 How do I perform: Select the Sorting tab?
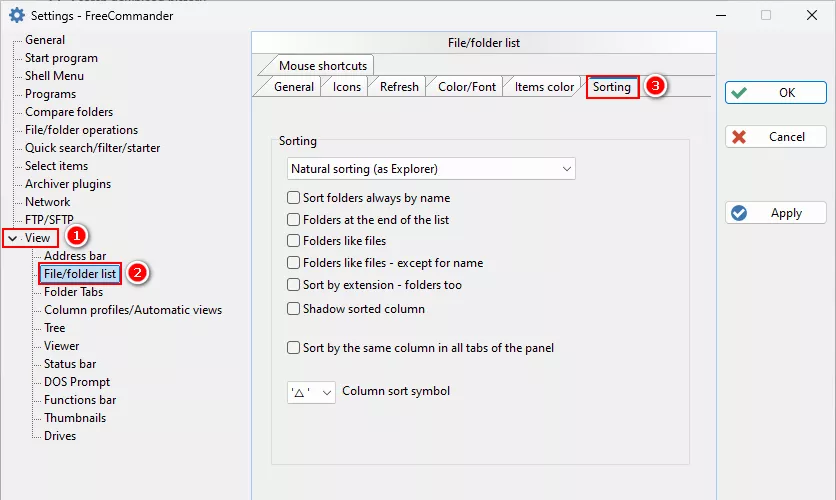tap(612, 87)
